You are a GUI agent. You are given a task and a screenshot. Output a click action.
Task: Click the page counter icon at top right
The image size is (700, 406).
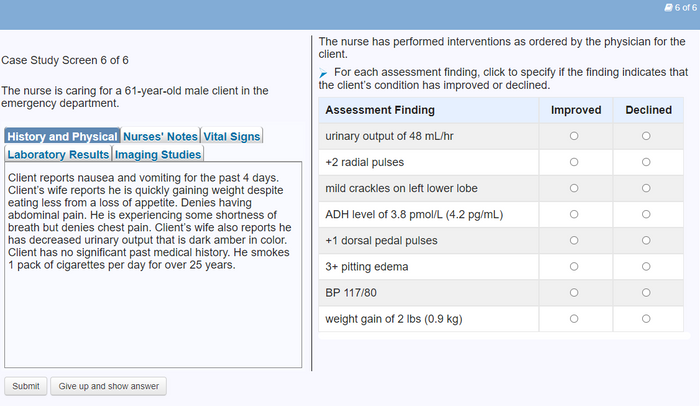point(668,7)
